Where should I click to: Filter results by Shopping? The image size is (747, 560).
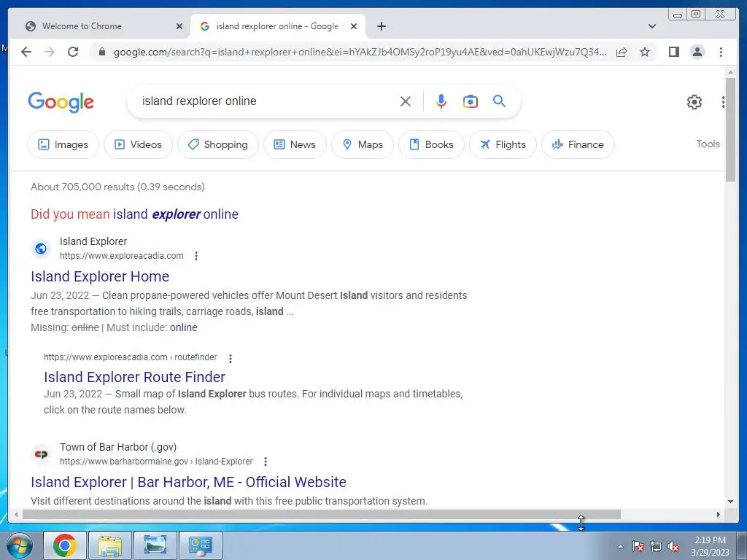tap(218, 144)
